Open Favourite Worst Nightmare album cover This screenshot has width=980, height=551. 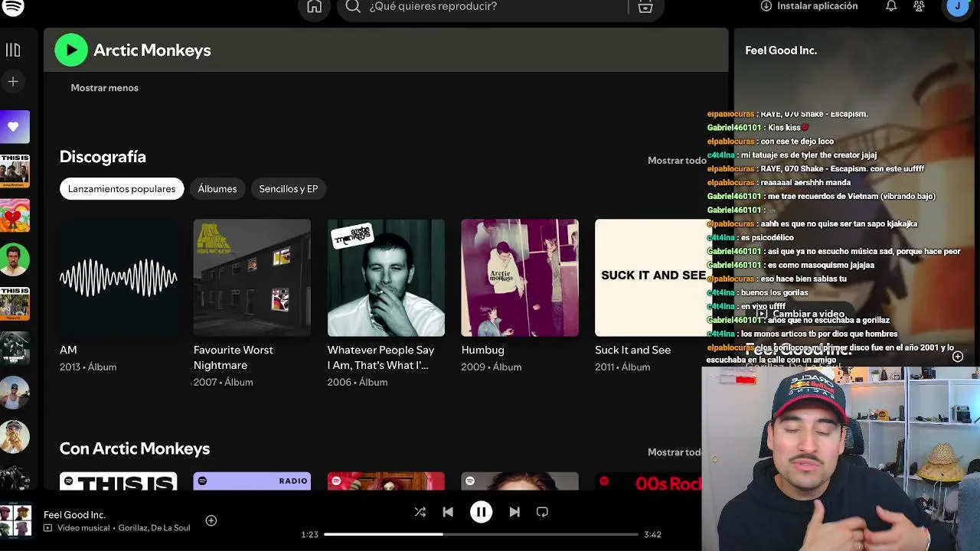coord(252,278)
